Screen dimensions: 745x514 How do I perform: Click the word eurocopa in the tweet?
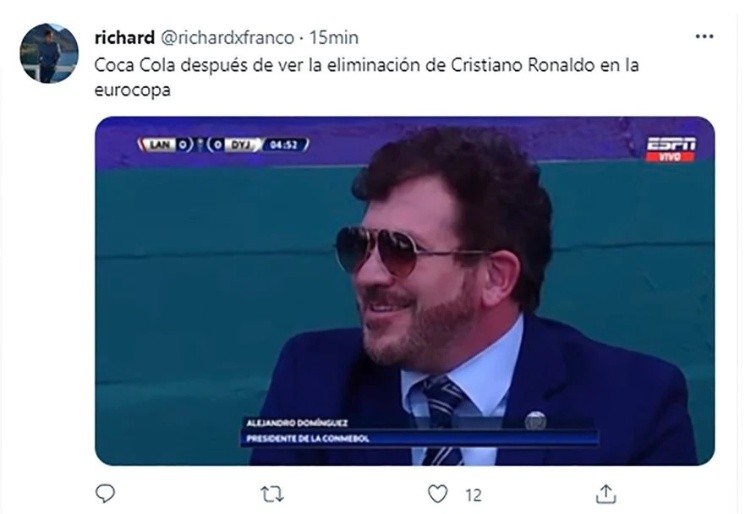pyautogui.click(x=132, y=90)
